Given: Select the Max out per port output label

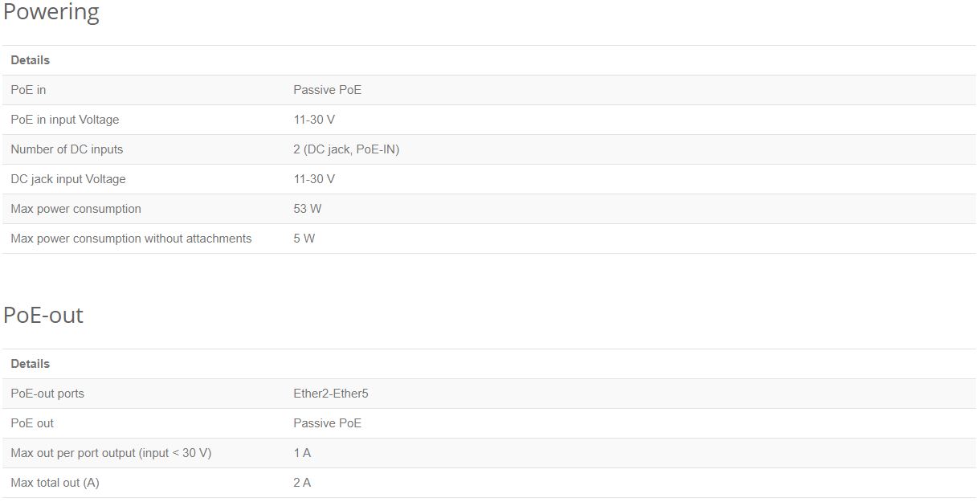Looking at the screenshot, I should pyautogui.click(x=111, y=453).
